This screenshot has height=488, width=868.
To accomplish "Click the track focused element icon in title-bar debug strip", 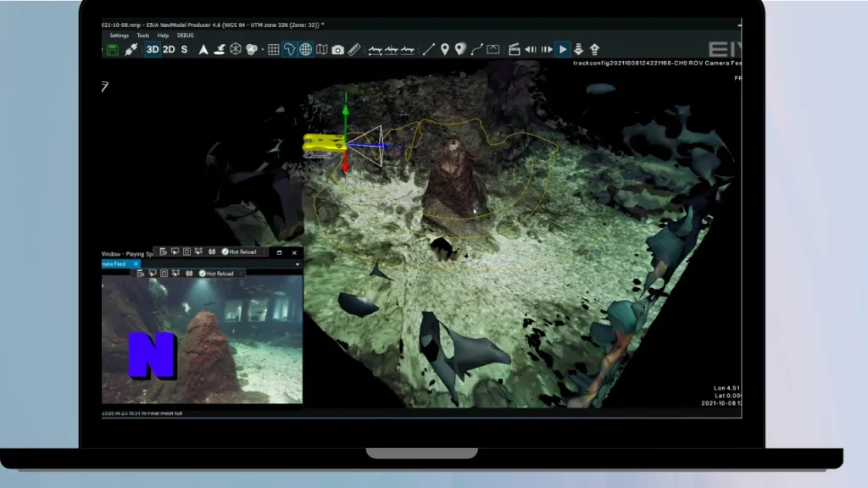I will tap(198, 252).
